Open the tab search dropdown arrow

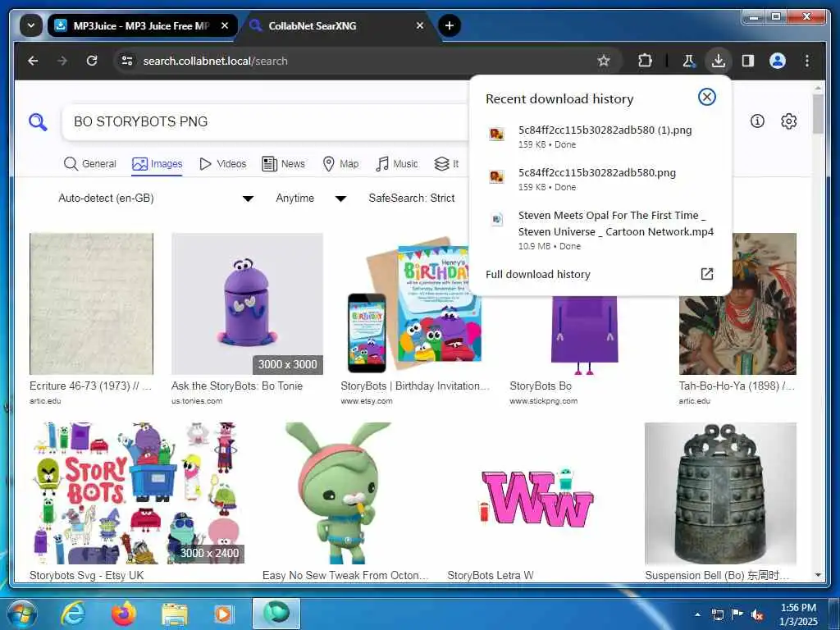click(31, 25)
